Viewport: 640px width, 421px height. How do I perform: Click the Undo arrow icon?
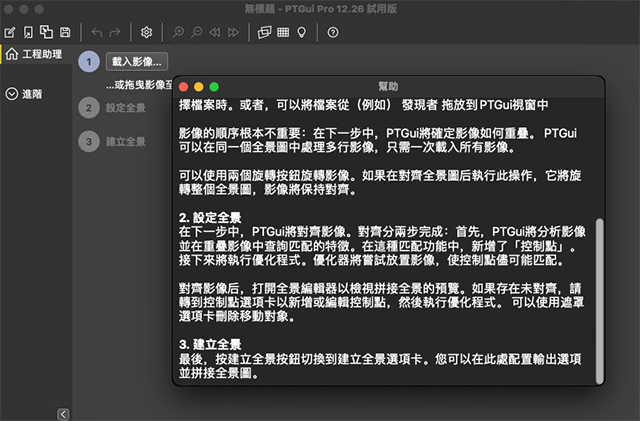point(97,32)
